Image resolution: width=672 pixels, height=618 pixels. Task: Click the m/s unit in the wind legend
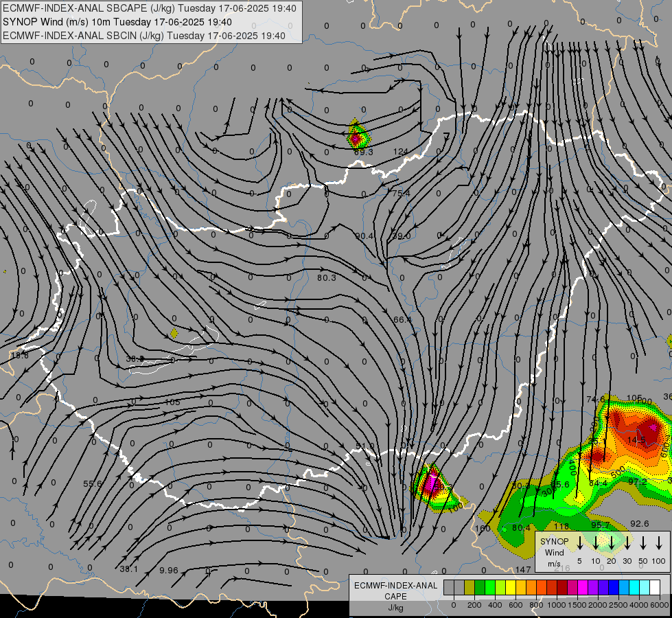click(554, 564)
